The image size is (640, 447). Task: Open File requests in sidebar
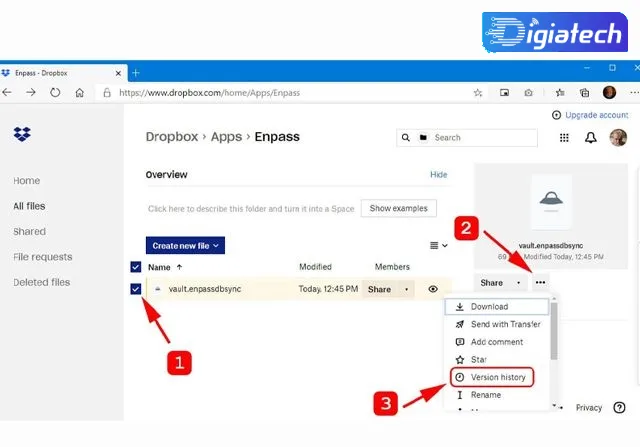(x=42, y=257)
